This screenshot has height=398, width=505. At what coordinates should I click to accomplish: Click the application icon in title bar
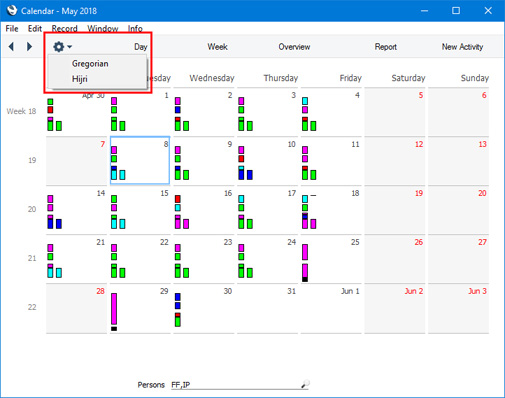[12, 10]
